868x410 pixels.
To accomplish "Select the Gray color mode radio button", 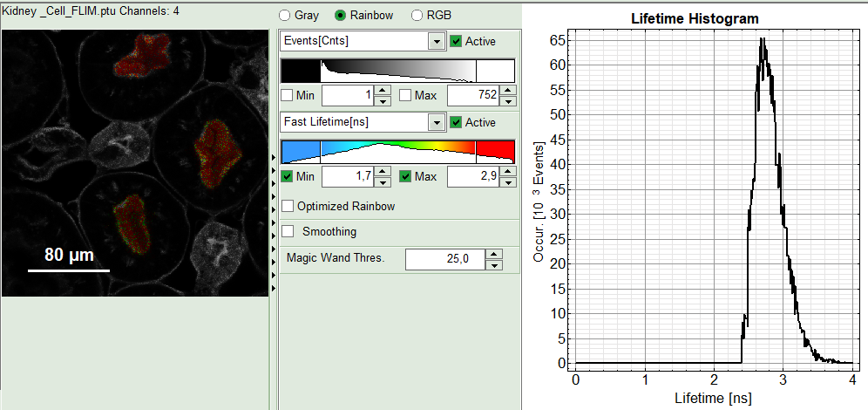I will click(x=285, y=16).
